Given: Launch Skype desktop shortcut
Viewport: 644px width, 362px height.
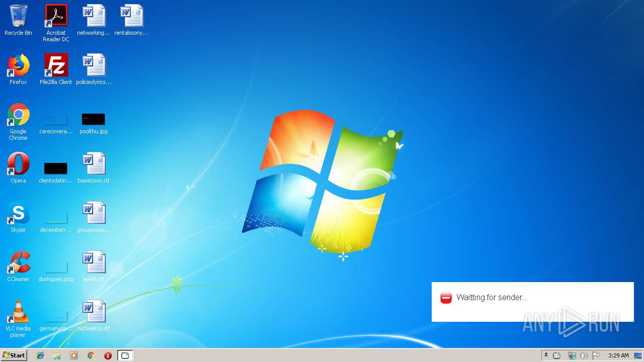Looking at the screenshot, I should [x=18, y=217].
